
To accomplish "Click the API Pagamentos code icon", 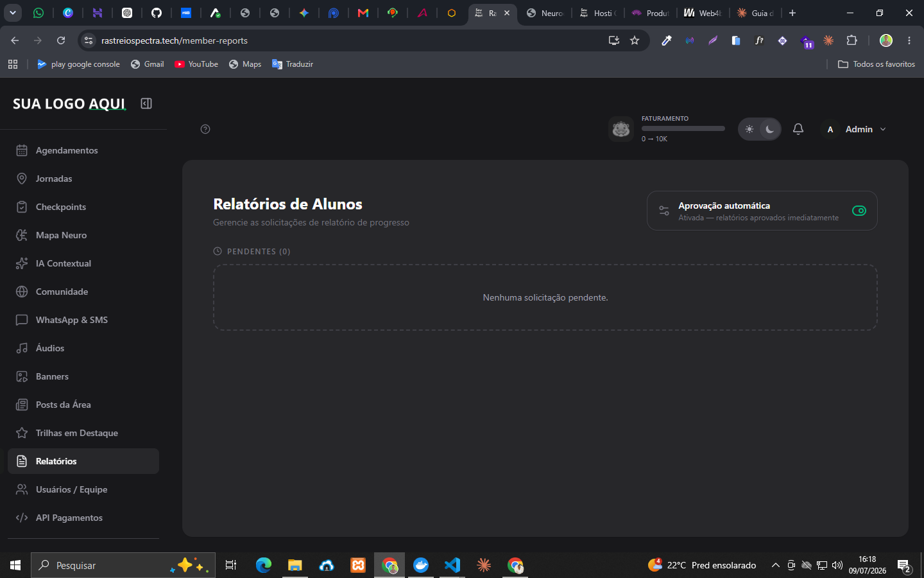I will tap(22, 518).
